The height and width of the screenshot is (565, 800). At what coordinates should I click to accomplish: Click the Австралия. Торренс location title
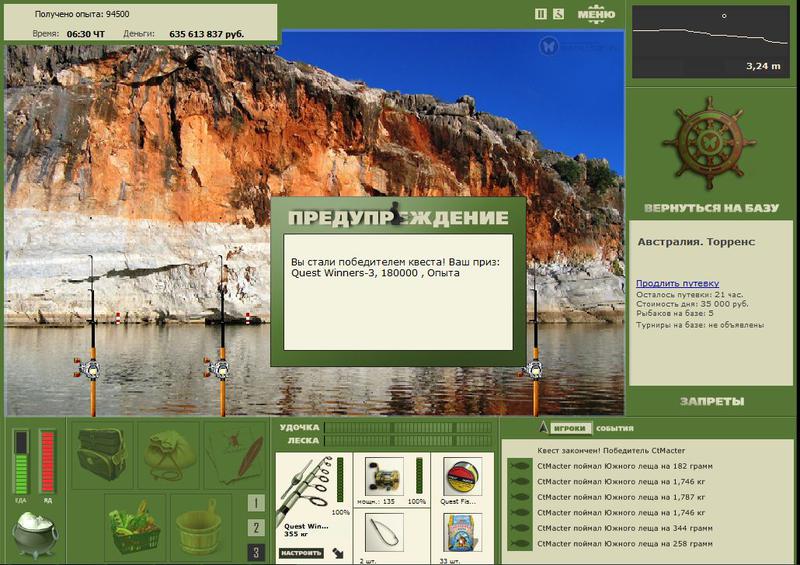click(696, 242)
